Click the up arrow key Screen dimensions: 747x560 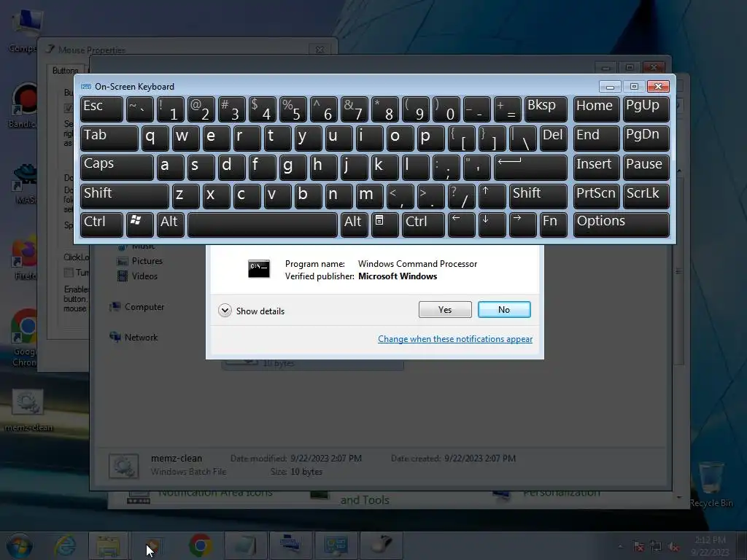492,196
